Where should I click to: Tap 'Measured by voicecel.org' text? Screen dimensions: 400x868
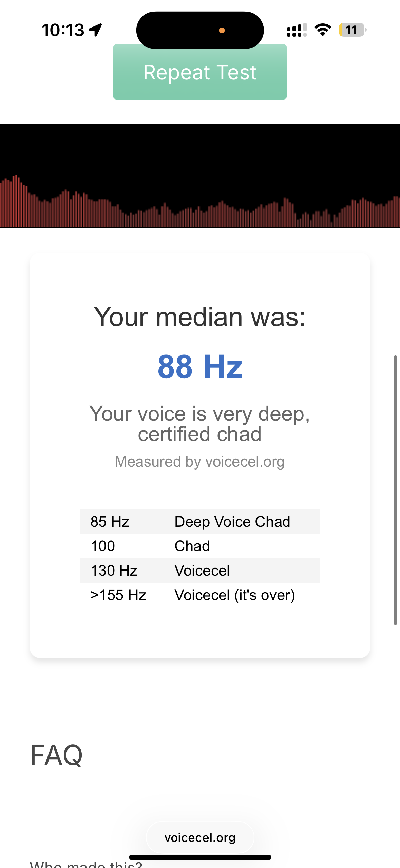(x=200, y=462)
